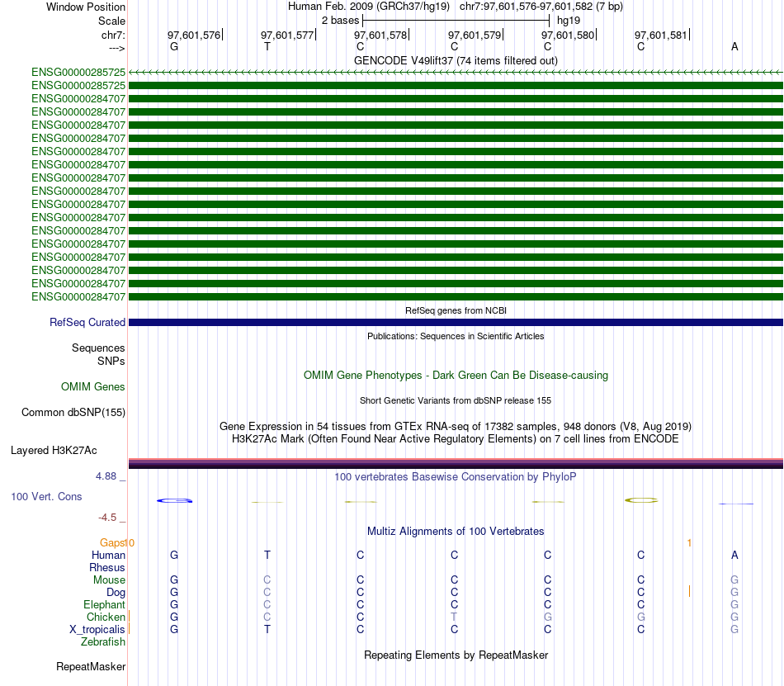Click the Layered H3K27Ac label

[x=54, y=451]
